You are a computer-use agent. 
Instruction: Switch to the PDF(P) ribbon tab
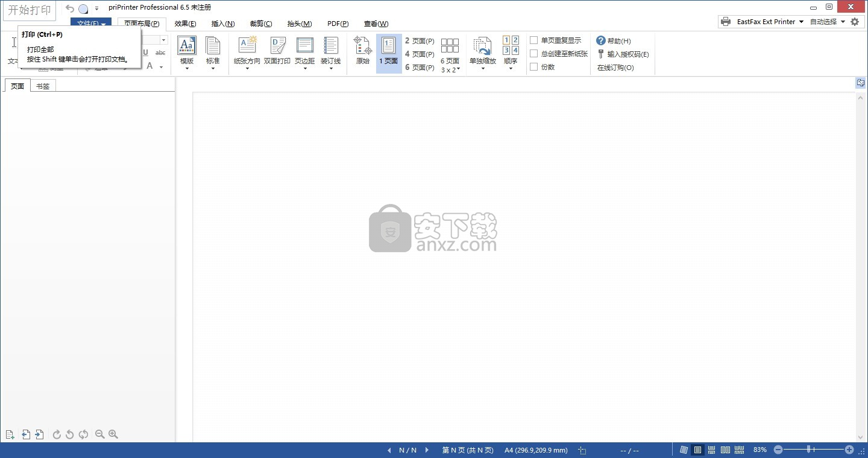(x=338, y=24)
